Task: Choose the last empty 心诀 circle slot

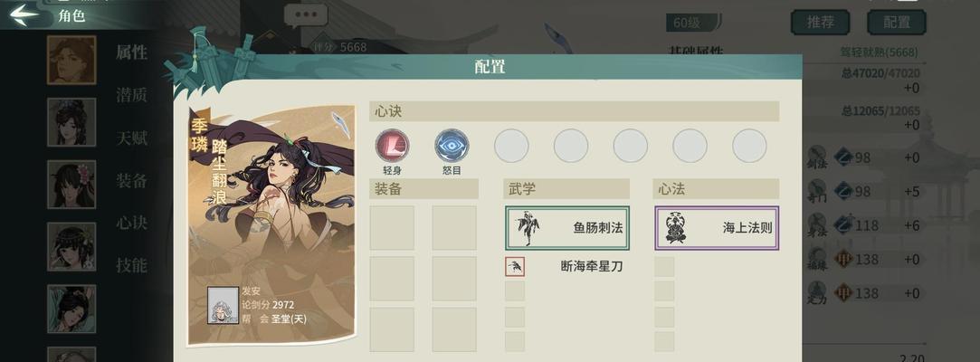Action: pos(749,146)
